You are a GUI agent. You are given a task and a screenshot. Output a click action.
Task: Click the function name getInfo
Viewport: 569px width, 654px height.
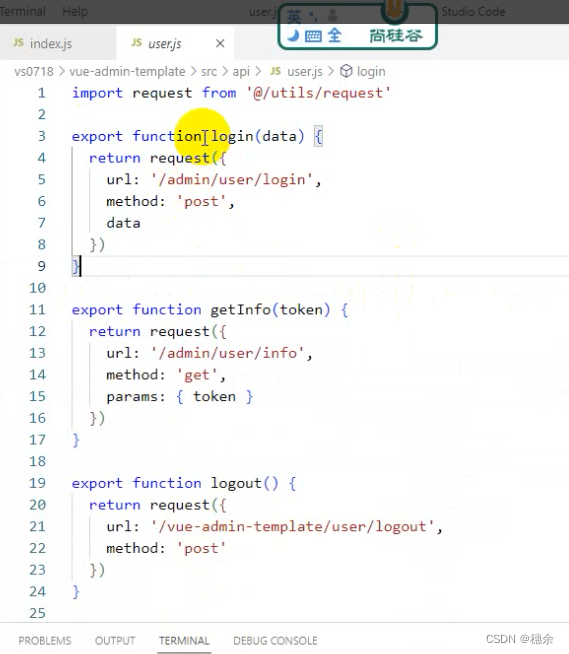[240, 309]
